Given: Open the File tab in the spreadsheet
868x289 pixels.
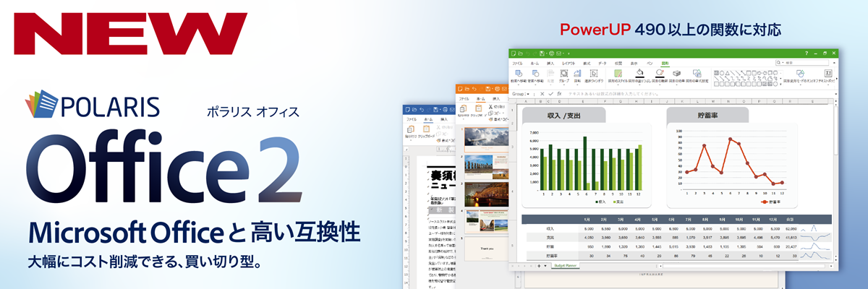Looking at the screenshot, I should click(517, 63).
